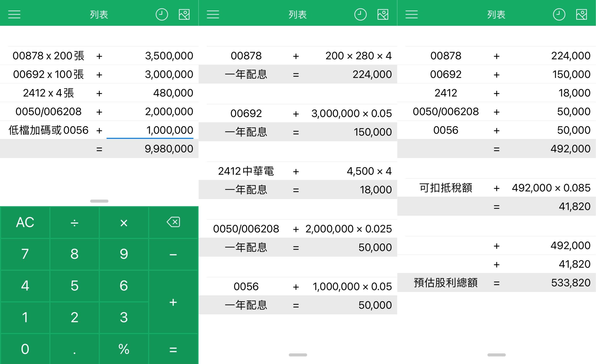Select the label '2412中華電'
Viewport: 596px width, 364px height.
[246, 171]
